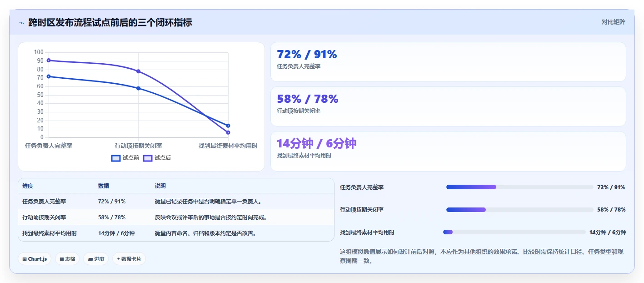Click the 找到最终素材平均用时 progress bar
The image size is (644, 283).
(514, 232)
